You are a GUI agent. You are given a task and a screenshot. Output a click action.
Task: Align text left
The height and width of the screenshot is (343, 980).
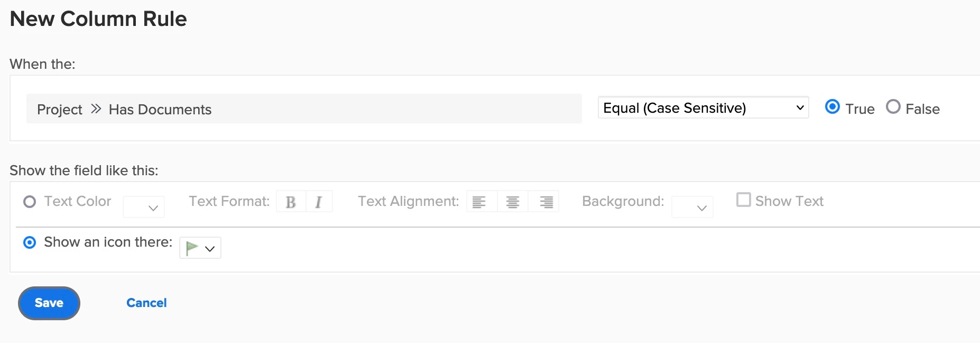coord(479,202)
